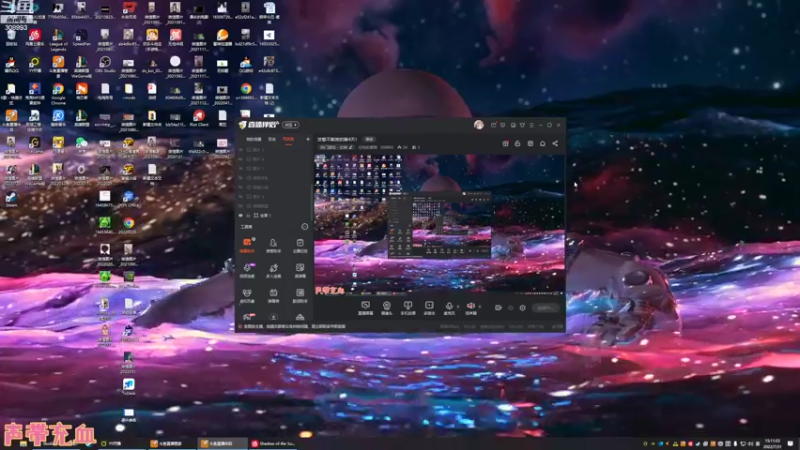Screen dimensions: 800x450
Task: Click the share icon above the preview
Action: [555, 143]
